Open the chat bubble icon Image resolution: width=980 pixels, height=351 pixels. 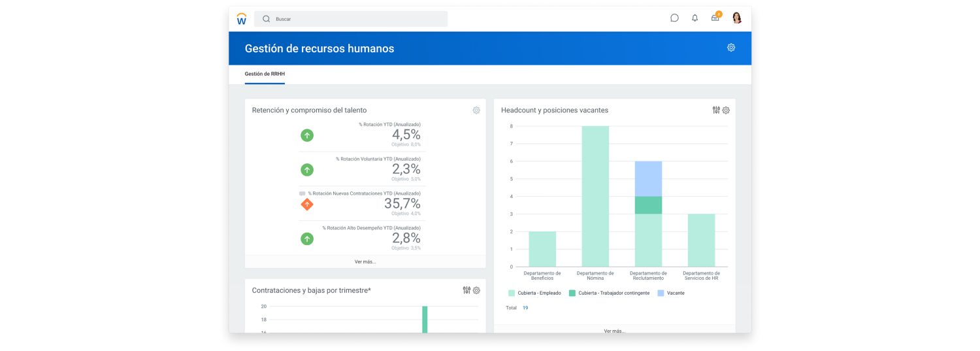click(x=674, y=18)
